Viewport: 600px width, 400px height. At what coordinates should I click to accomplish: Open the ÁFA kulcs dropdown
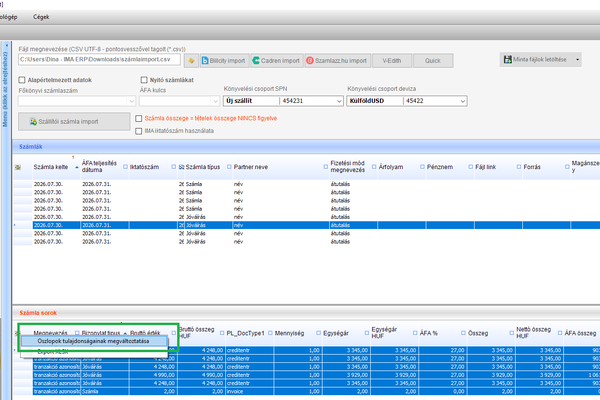pyautogui.click(x=215, y=101)
